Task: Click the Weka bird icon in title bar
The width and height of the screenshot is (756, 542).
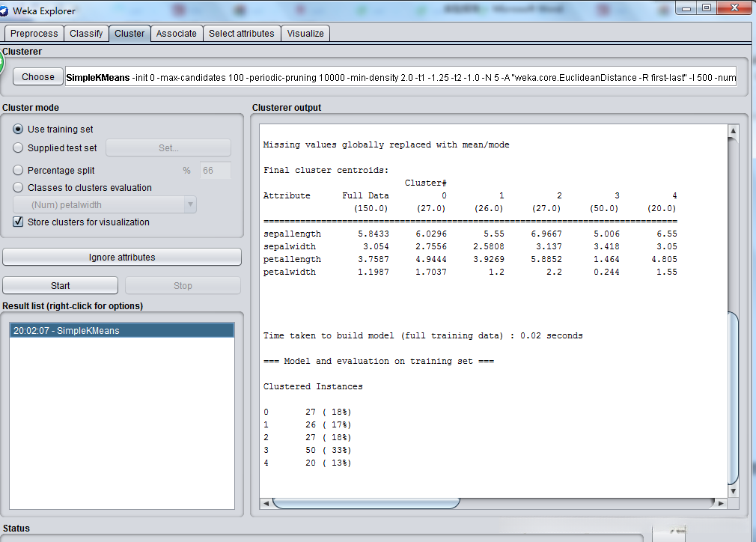Action: tap(4, 10)
